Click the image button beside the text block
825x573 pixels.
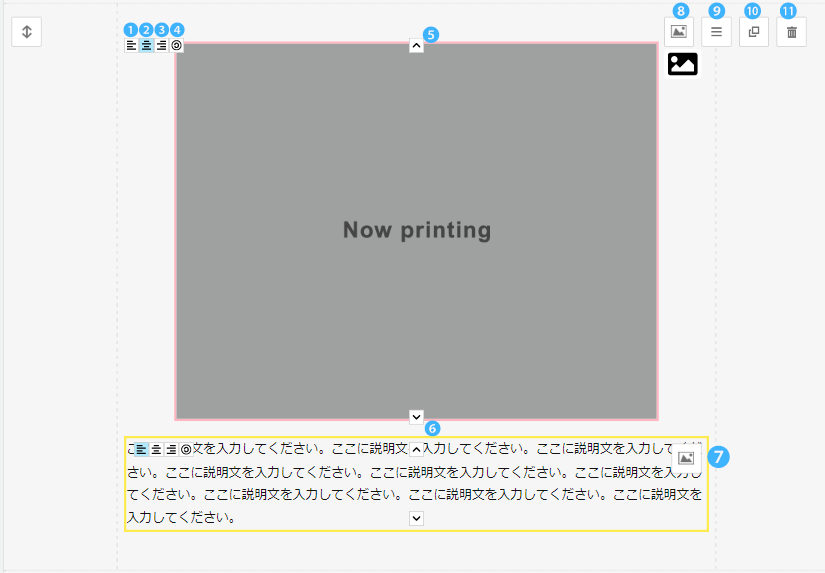coord(686,458)
